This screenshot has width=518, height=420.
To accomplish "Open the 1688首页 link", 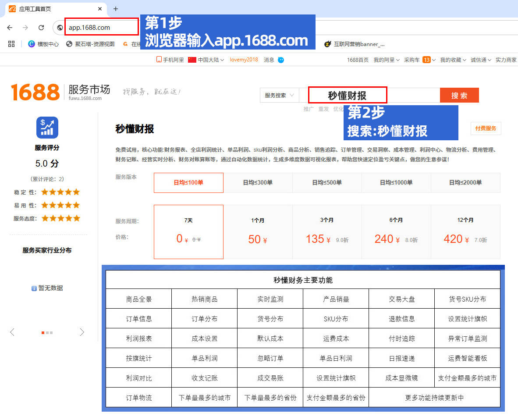I will (x=358, y=60).
